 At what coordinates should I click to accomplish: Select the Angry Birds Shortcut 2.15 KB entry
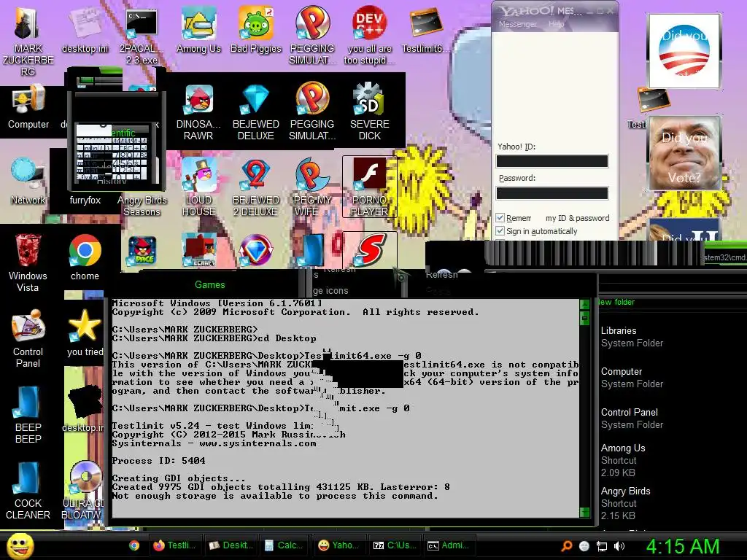click(x=625, y=503)
